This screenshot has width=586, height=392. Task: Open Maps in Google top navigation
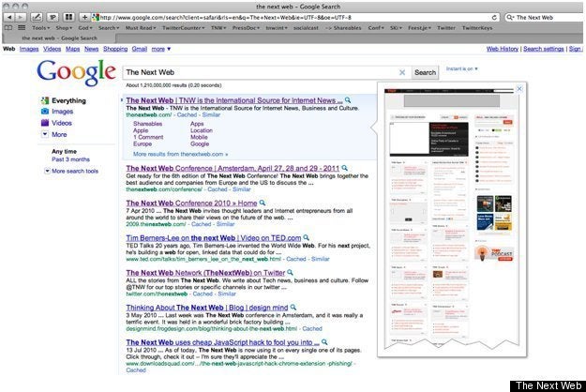(x=72, y=49)
